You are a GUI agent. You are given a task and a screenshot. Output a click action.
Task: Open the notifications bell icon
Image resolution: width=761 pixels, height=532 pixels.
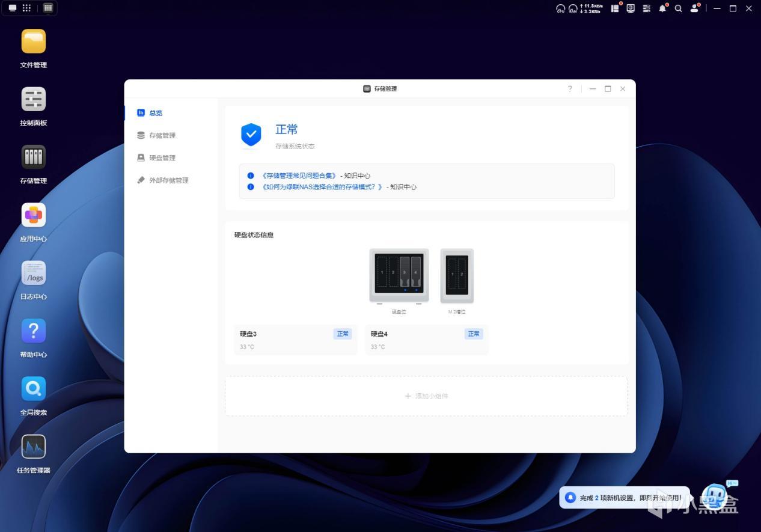[x=663, y=8]
